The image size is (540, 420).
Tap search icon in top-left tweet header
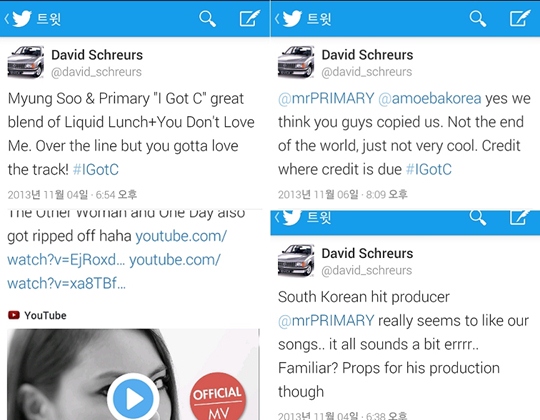pos(207,19)
